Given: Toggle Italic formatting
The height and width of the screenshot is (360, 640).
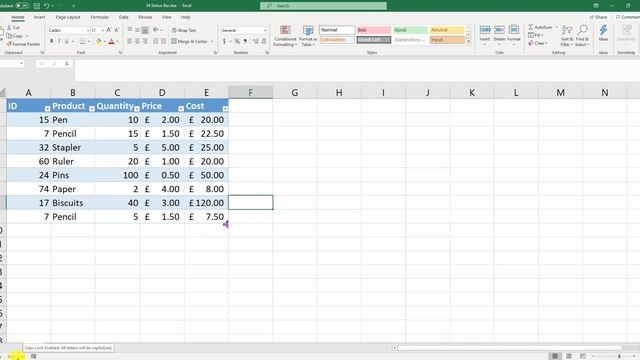Looking at the screenshot, I should tap(59, 41).
